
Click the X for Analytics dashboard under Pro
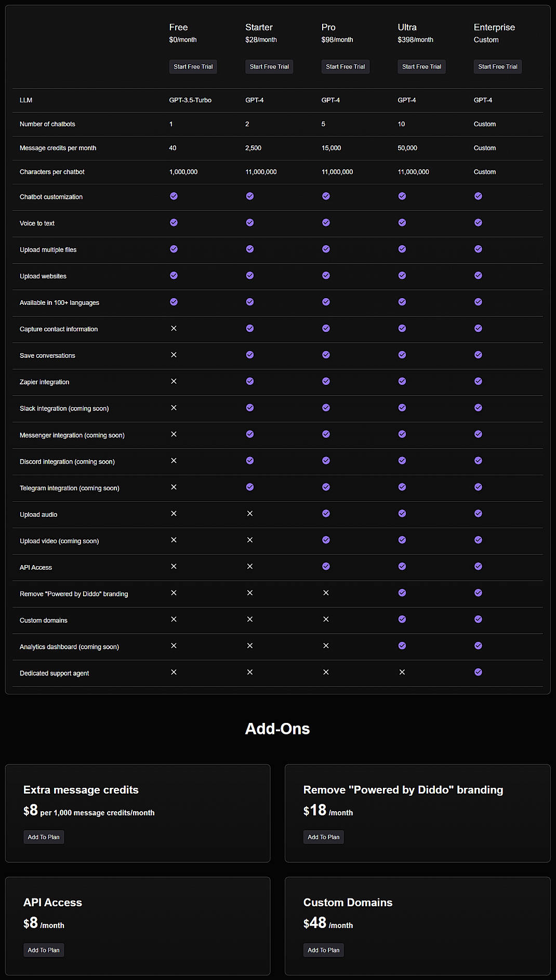(326, 646)
